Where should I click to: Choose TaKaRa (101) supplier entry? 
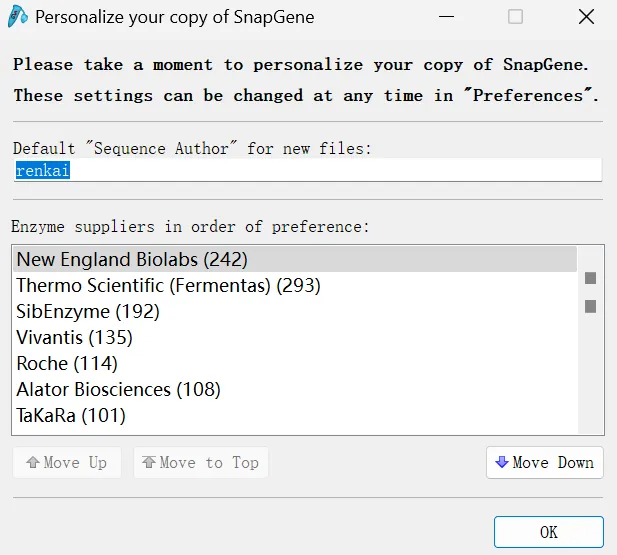[71, 416]
